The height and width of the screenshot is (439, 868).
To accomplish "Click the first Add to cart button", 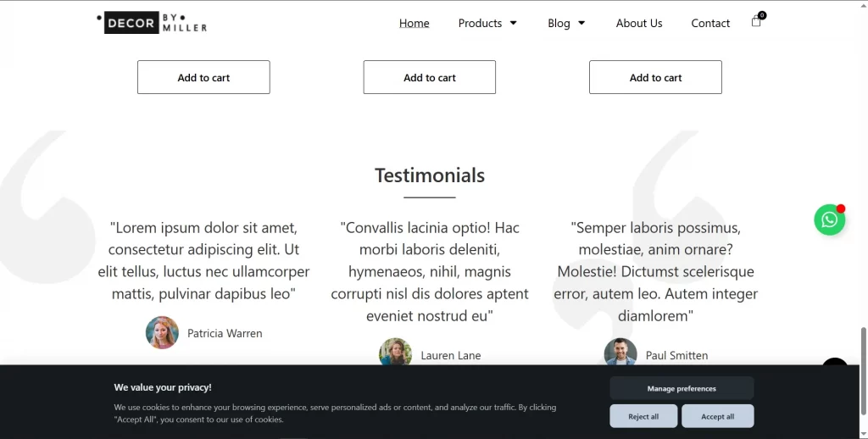I will [x=203, y=77].
